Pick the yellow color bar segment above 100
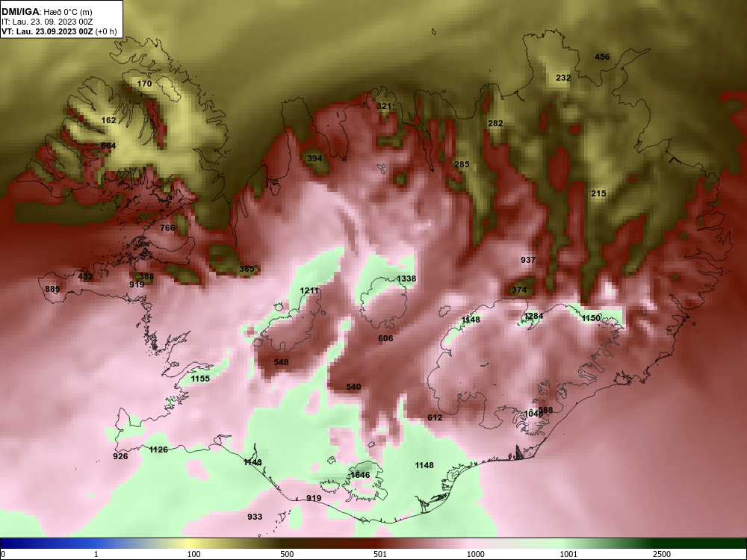This screenshot has height=560, width=747. pos(190,544)
